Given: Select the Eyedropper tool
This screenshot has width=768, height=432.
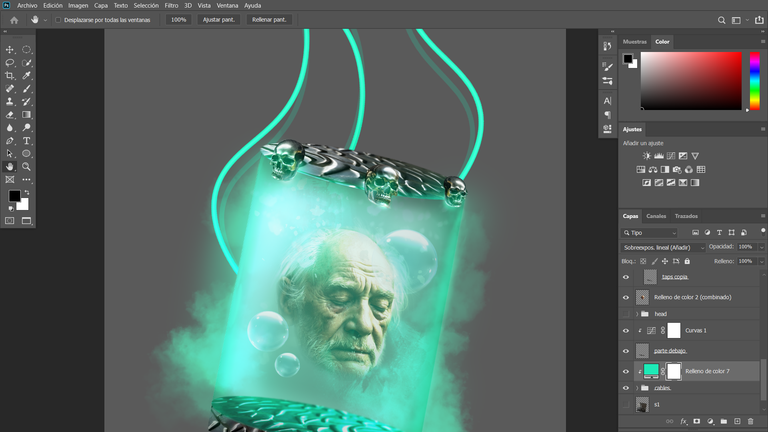Looking at the screenshot, I should [x=26, y=75].
